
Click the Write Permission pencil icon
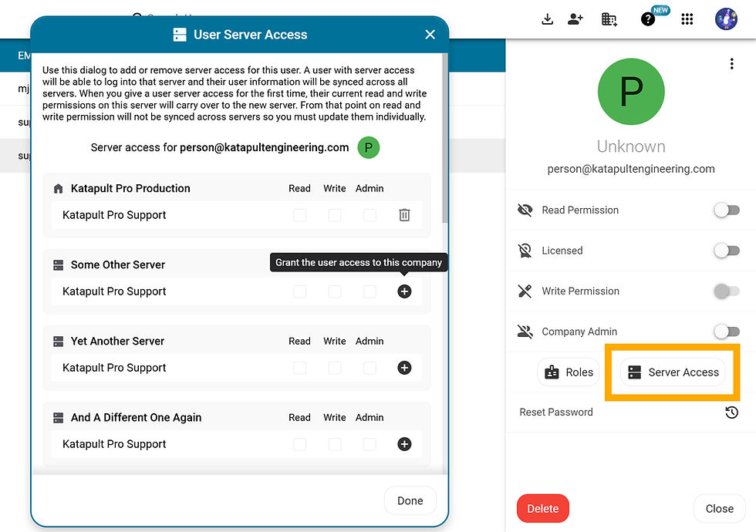coord(525,291)
